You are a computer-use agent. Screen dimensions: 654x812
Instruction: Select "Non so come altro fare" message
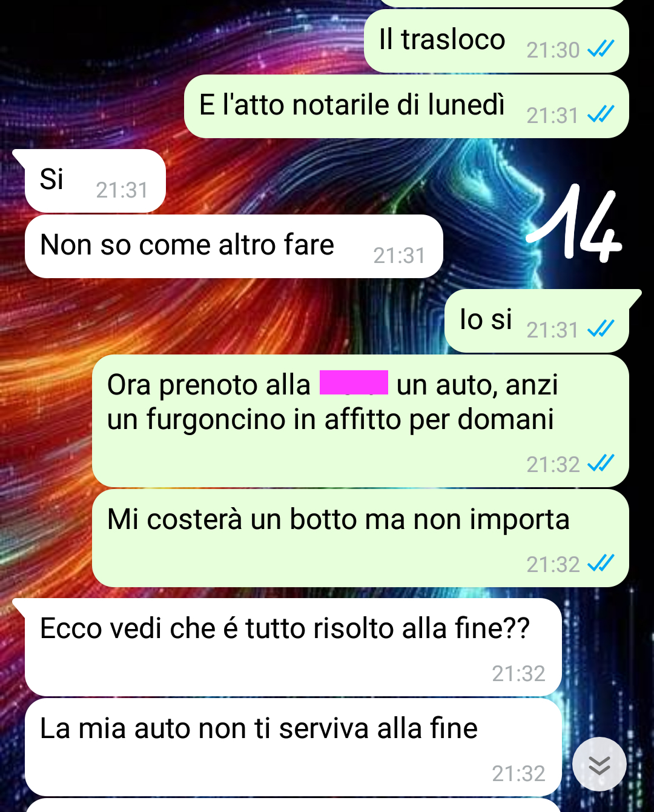coord(234,247)
